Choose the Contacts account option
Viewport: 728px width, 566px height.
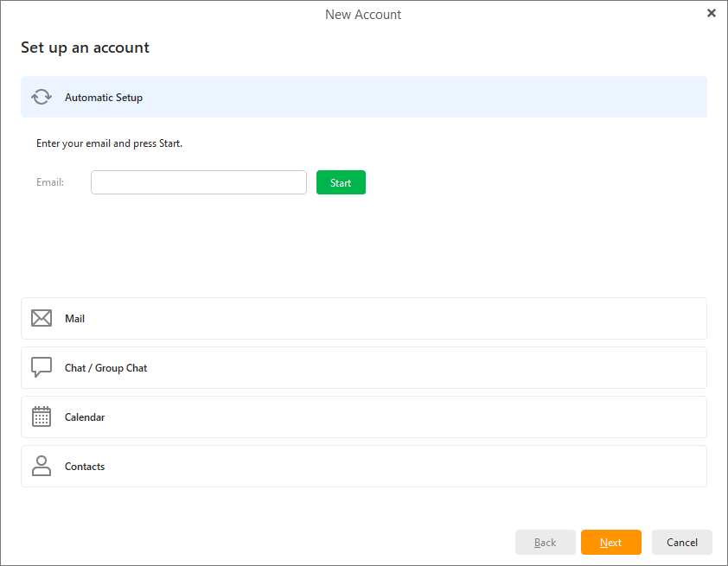[363, 467]
